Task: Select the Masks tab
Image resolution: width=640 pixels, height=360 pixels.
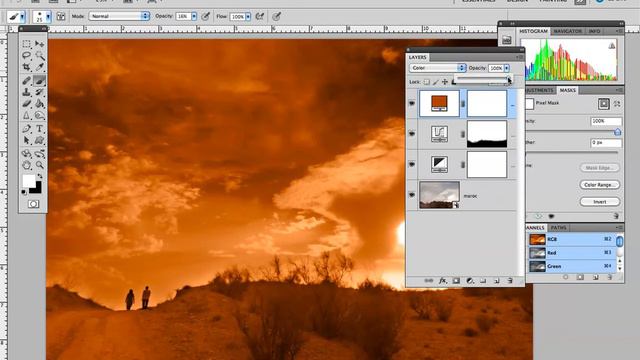Action: [x=567, y=90]
